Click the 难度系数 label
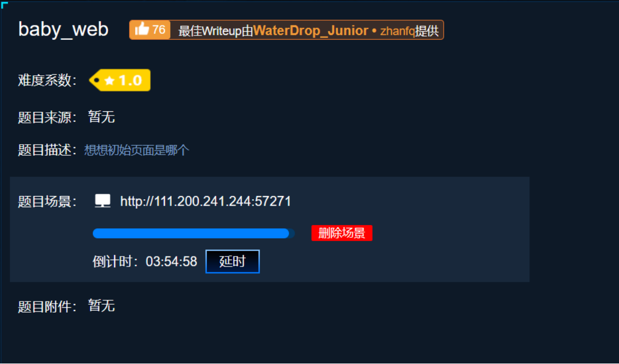This screenshot has width=619, height=364. 47,81
